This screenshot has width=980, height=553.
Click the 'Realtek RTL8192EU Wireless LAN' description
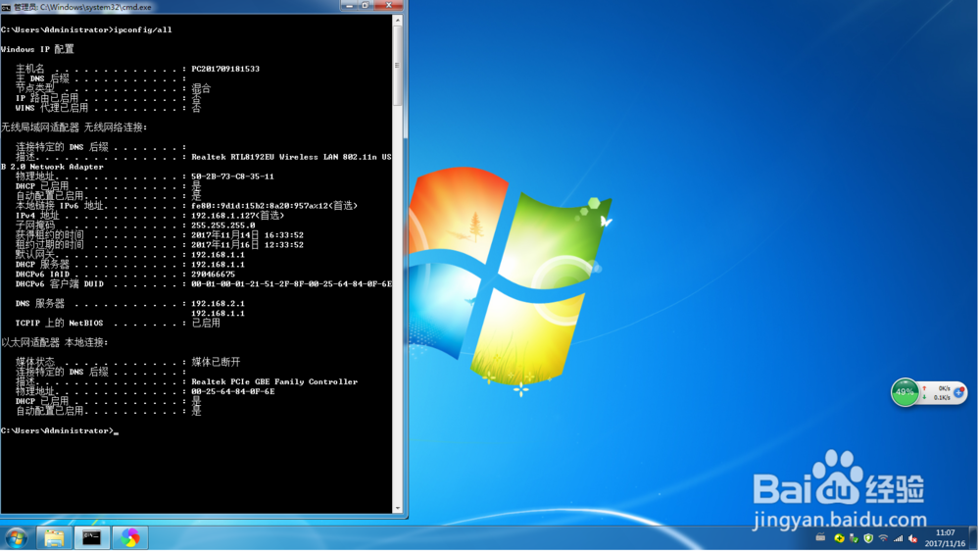[291, 157]
